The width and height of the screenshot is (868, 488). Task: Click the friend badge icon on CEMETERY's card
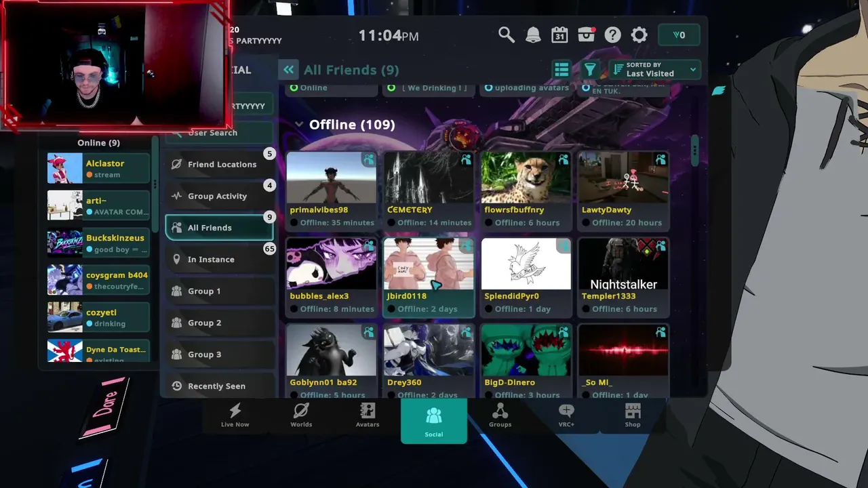point(466,160)
